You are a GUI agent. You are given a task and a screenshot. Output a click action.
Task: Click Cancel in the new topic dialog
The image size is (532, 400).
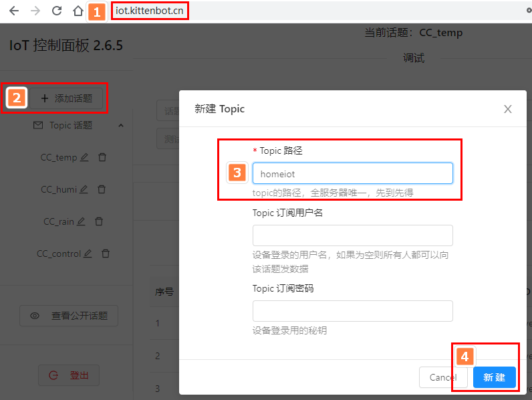click(x=443, y=377)
